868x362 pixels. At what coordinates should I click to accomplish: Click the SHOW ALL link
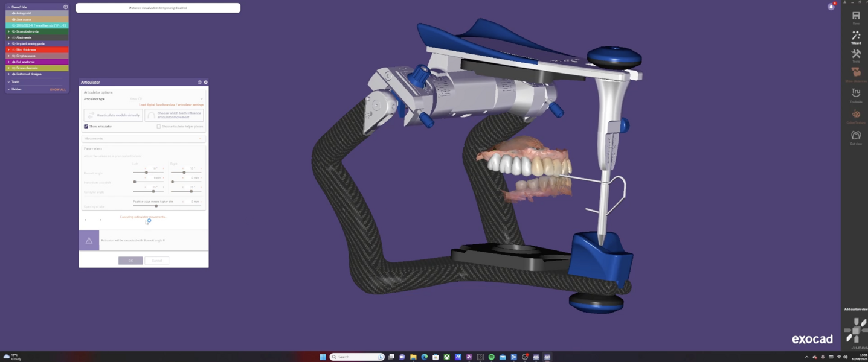point(58,89)
